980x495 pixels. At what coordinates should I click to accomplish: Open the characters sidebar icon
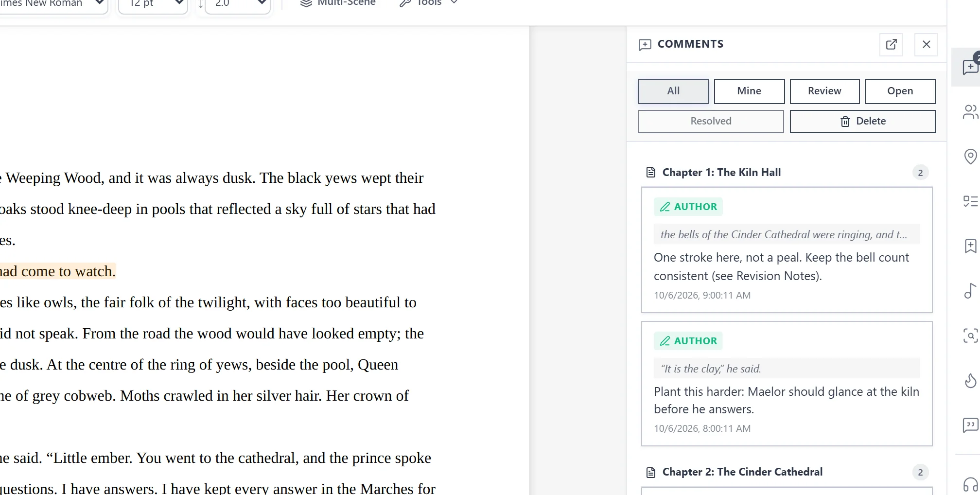[970, 112]
